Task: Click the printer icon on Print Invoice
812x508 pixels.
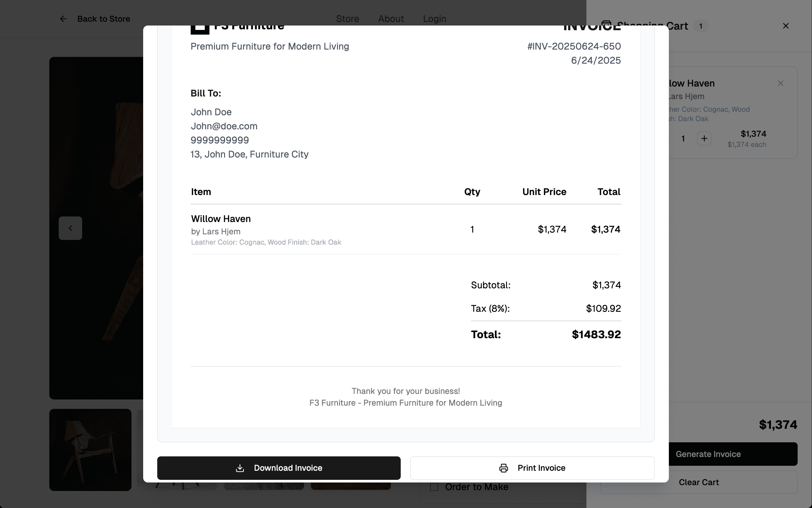Action: click(x=503, y=468)
